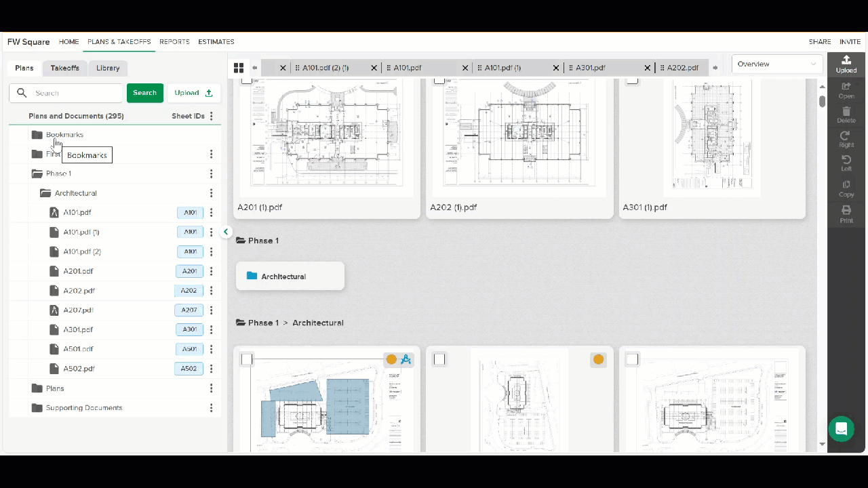Click FW Square project name
The height and width of the screenshot is (488, 868).
pyautogui.click(x=28, y=42)
